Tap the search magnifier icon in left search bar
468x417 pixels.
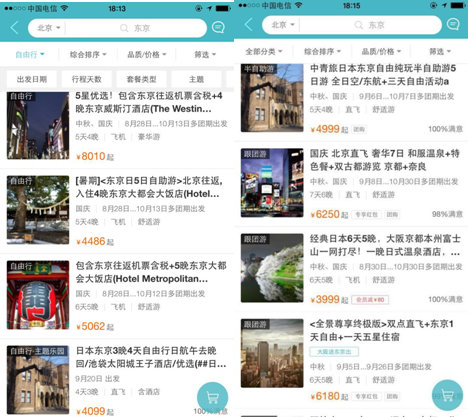coord(124,28)
